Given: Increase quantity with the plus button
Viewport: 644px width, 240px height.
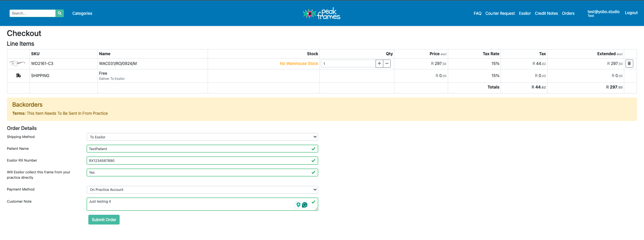Looking at the screenshot, I should tap(379, 64).
